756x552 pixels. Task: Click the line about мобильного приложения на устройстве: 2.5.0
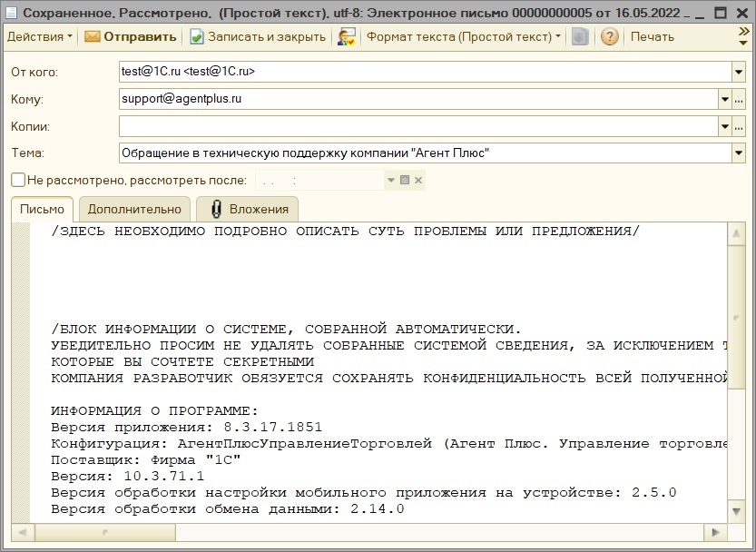click(x=364, y=493)
